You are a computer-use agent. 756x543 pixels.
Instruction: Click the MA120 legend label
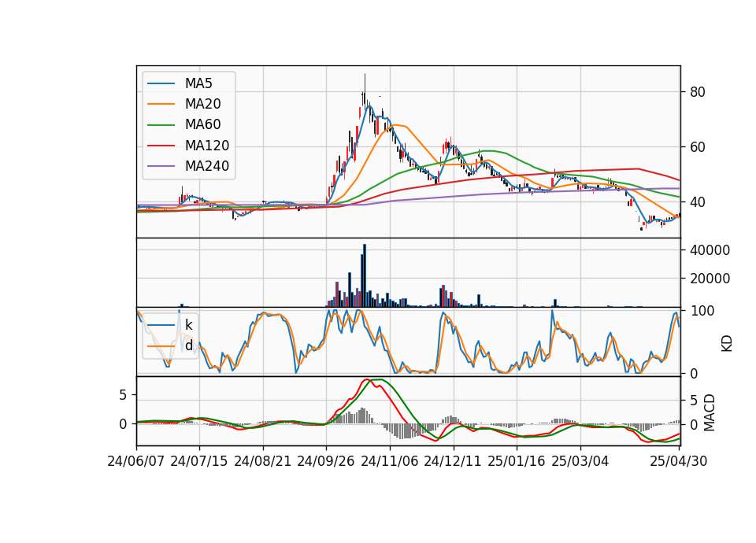click(207, 146)
